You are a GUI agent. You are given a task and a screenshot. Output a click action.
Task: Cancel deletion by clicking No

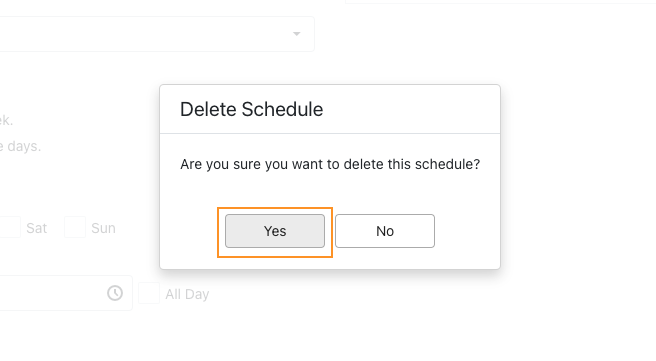point(384,231)
